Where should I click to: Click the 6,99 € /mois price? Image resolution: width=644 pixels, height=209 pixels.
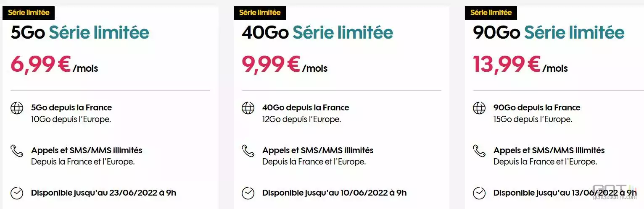click(x=54, y=65)
